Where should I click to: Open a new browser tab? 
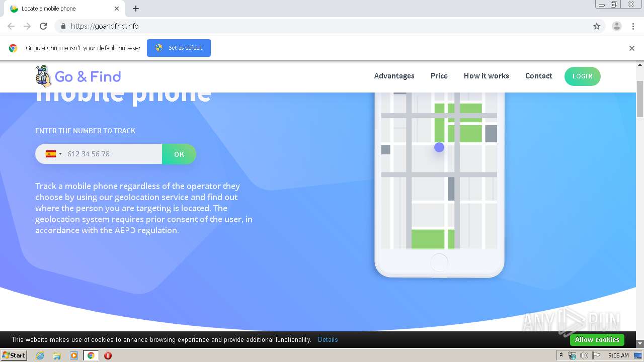[x=136, y=9]
